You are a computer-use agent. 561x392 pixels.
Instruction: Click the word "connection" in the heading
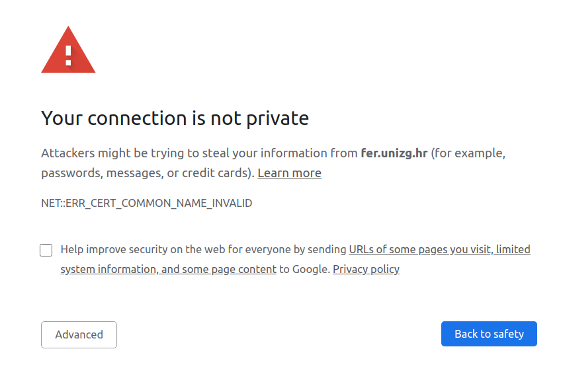point(138,118)
